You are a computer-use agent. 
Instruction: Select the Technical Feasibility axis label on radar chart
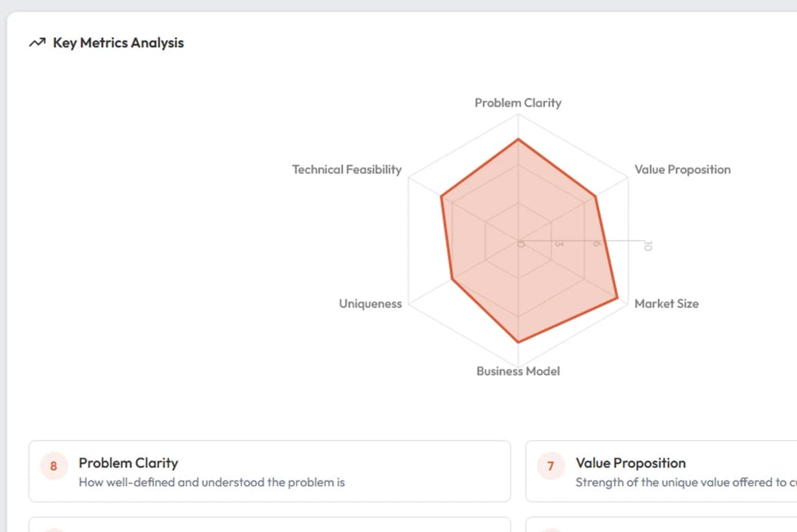347,169
